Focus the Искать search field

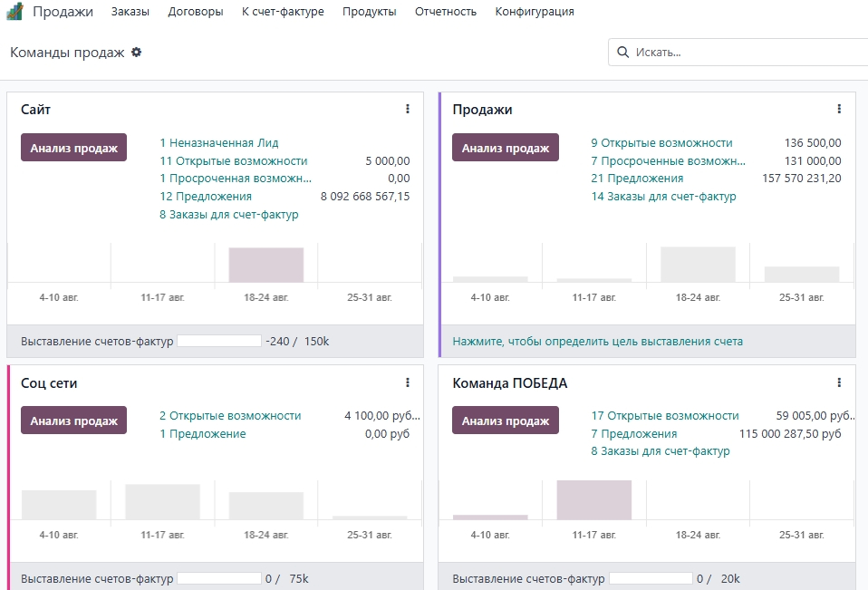pos(743,53)
